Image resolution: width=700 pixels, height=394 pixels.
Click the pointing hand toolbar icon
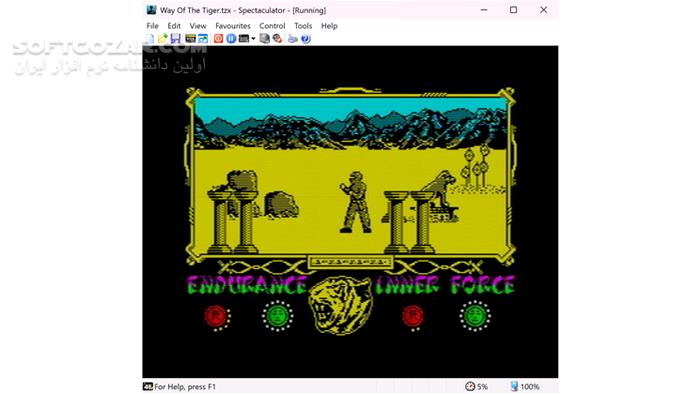(292, 39)
